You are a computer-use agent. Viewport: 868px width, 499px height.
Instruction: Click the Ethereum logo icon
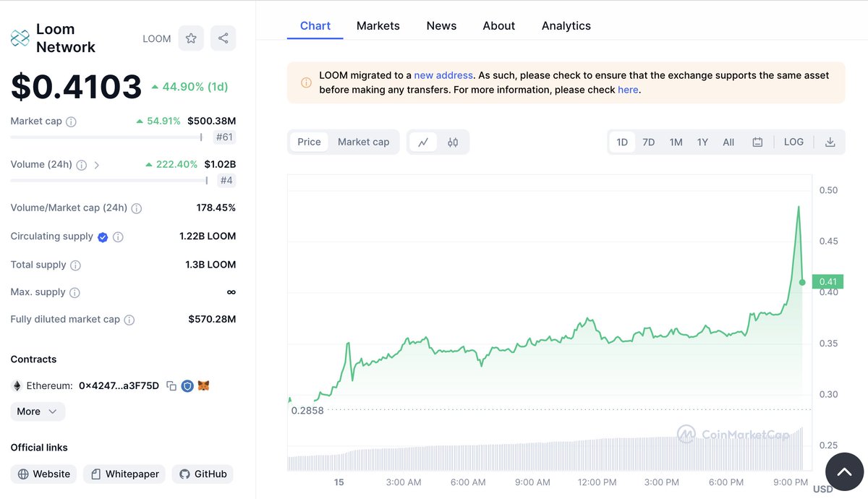coord(17,386)
